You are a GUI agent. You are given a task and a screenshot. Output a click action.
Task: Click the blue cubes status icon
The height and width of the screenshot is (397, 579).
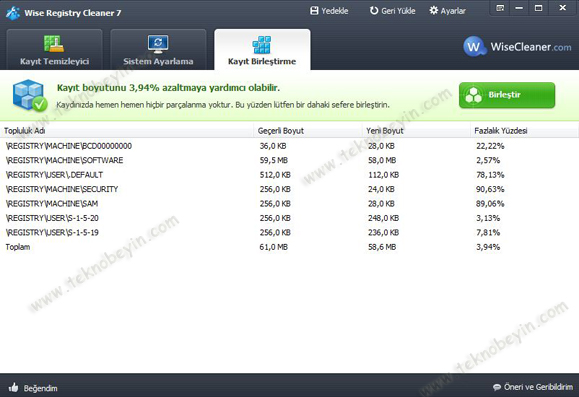click(30, 95)
